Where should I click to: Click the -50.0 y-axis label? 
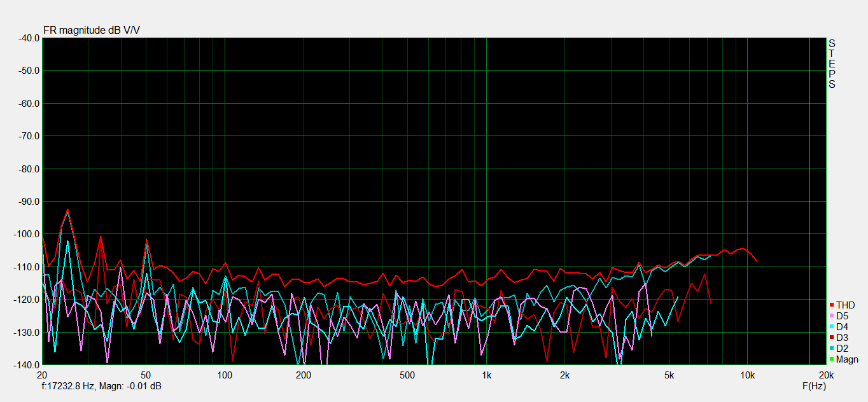pos(28,71)
